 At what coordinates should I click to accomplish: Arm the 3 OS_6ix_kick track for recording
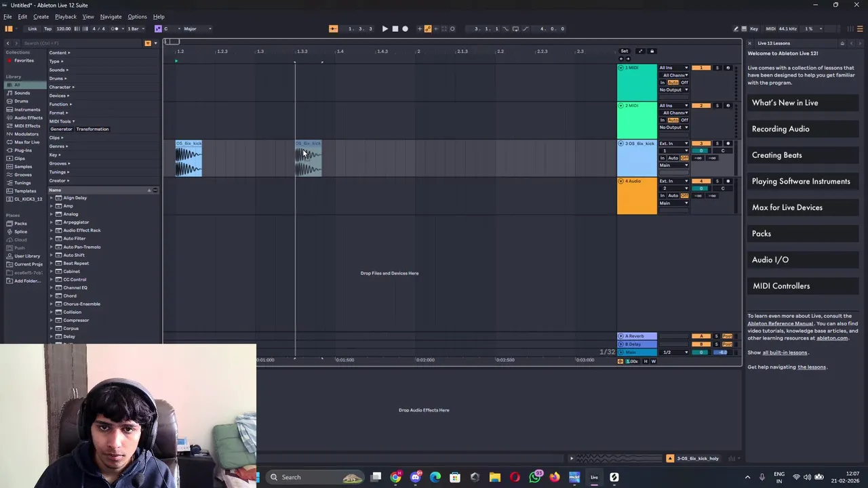728,144
